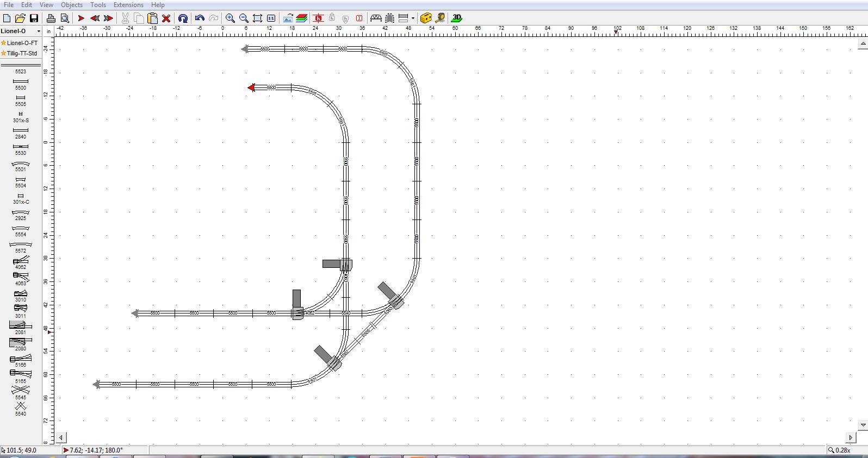Pick turnout 5166 from library

click(x=21, y=361)
